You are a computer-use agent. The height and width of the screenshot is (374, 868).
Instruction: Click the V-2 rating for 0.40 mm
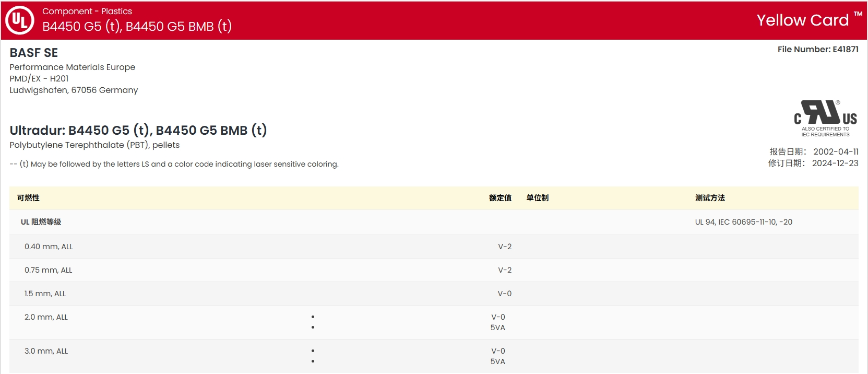[505, 247]
